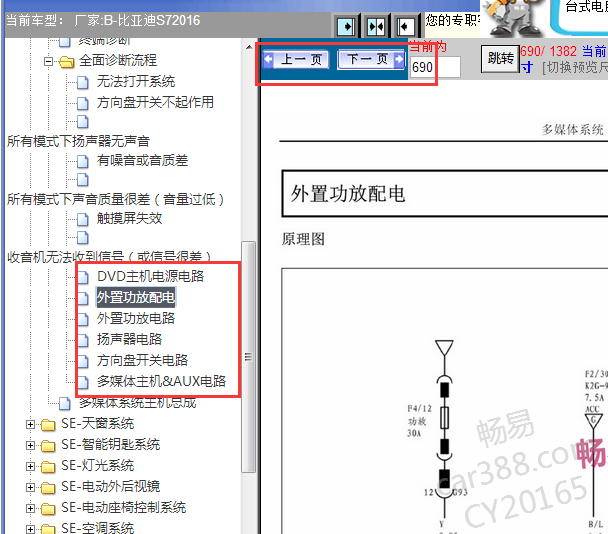Open 所有模式下扬声器无声音 entry
The height and width of the screenshot is (534, 608).
click(79, 141)
